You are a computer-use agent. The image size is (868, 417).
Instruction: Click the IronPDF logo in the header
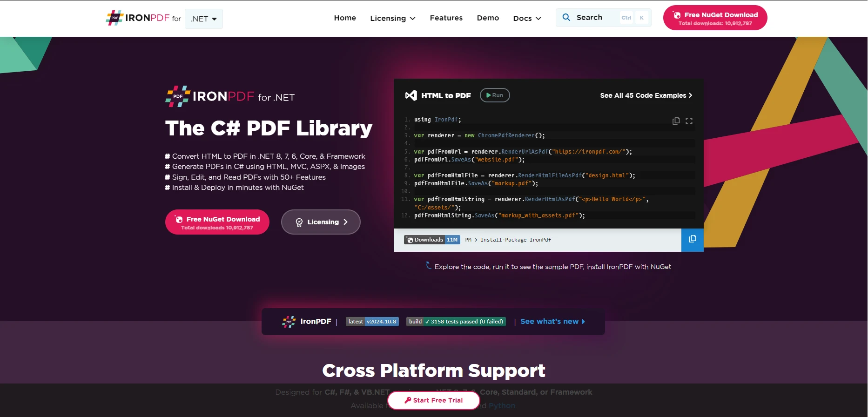point(143,18)
